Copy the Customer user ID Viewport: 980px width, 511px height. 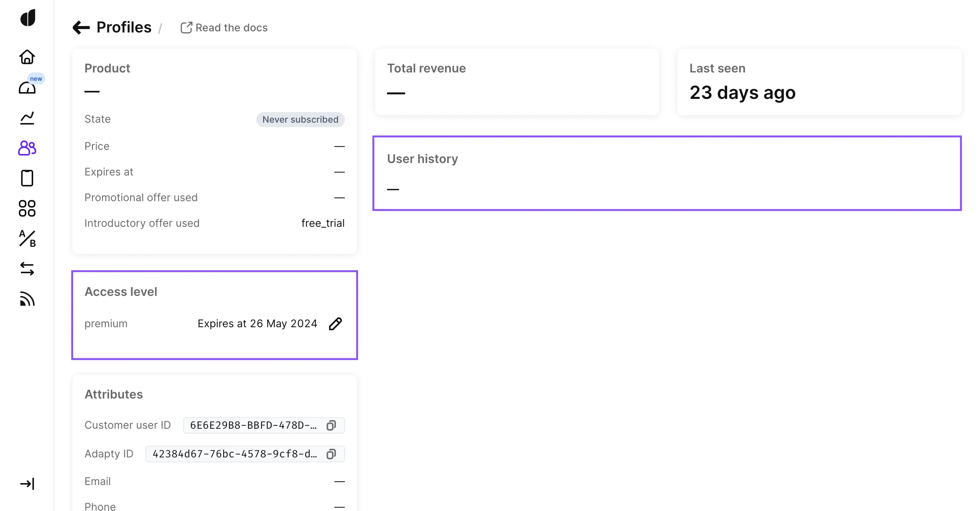click(331, 425)
